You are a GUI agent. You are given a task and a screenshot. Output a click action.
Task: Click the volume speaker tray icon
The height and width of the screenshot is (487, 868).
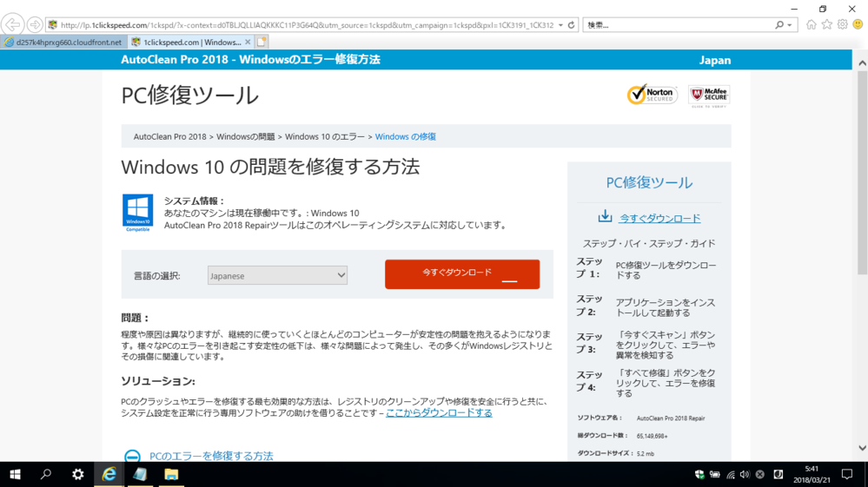coord(745,474)
